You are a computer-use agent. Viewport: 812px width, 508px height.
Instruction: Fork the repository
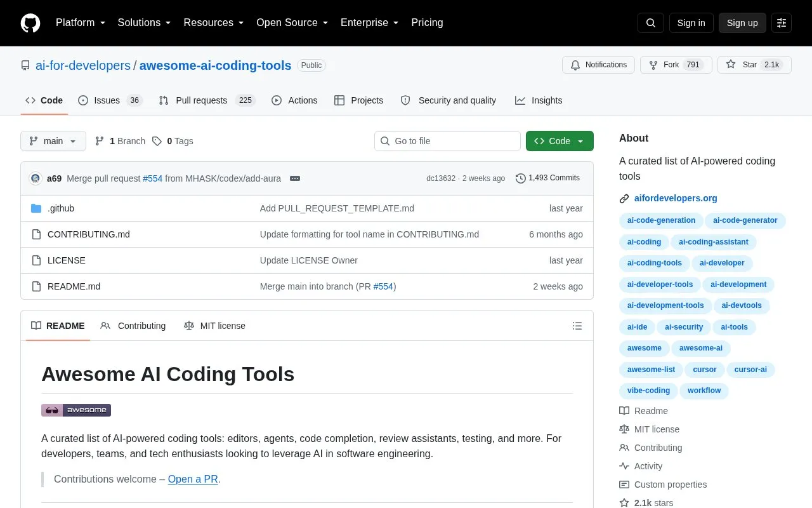[x=676, y=65]
